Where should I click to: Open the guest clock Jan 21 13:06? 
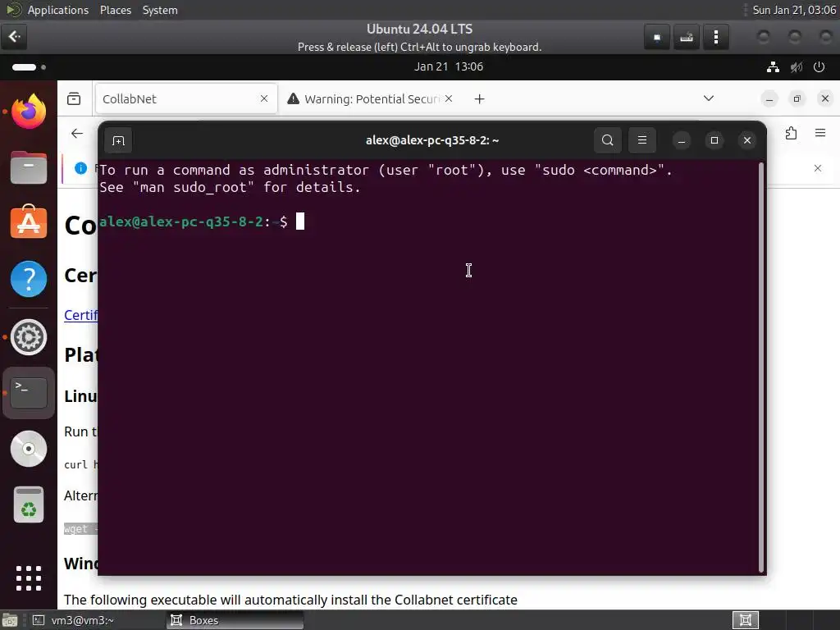tap(449, 66)
